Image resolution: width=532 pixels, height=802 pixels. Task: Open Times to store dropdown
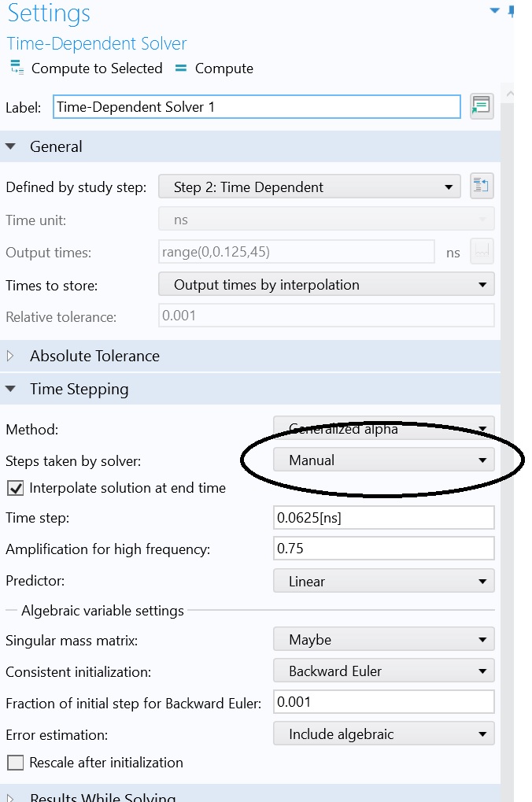tap(327, 284)
